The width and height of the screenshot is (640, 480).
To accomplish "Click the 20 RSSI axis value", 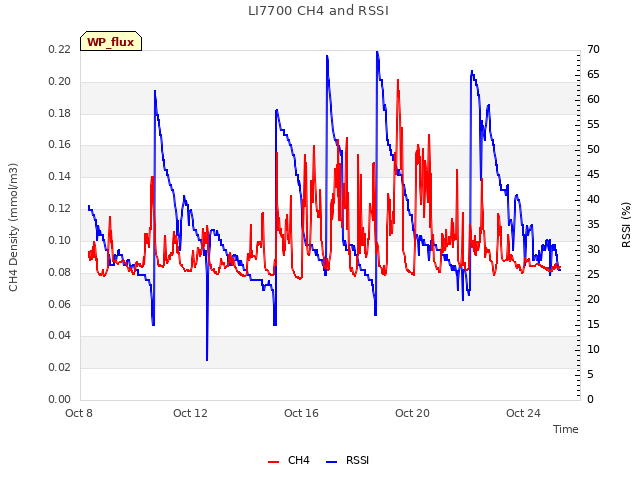I will coord(593,300).
